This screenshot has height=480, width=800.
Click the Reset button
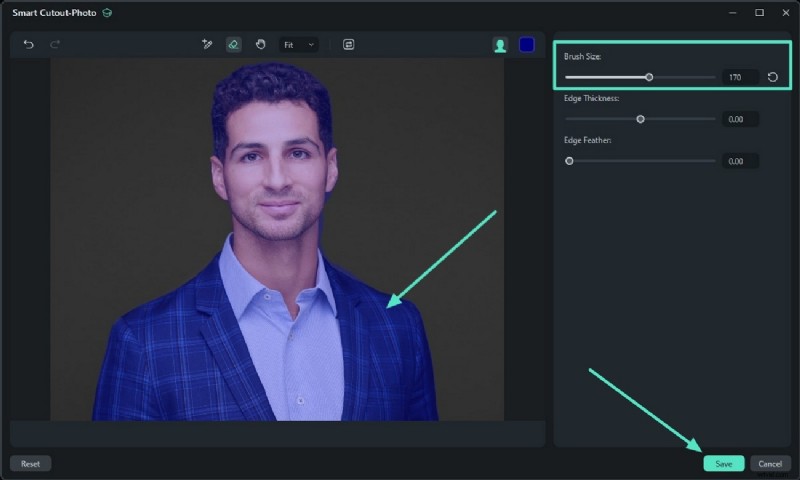click(30, 464)
